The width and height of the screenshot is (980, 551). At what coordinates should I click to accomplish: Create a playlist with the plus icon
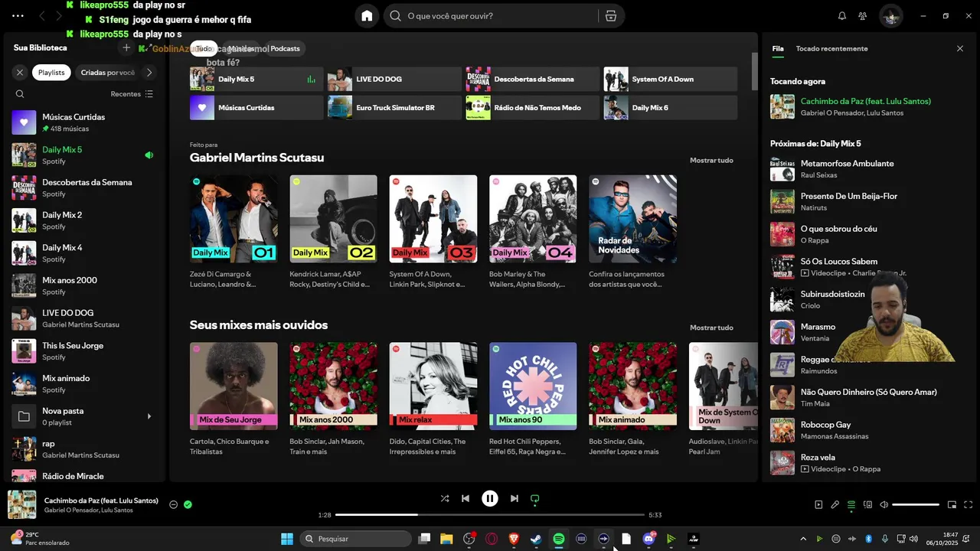point(126,47)
